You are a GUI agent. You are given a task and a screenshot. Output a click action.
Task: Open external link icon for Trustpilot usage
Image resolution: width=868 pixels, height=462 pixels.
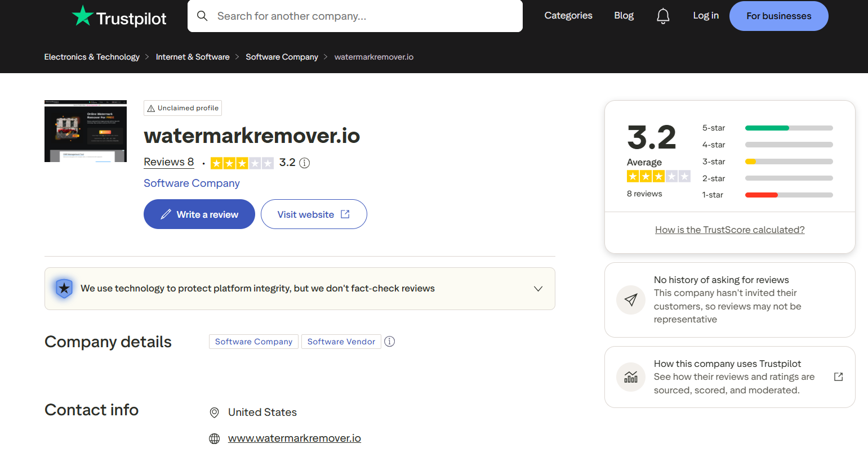coord(839,377)
